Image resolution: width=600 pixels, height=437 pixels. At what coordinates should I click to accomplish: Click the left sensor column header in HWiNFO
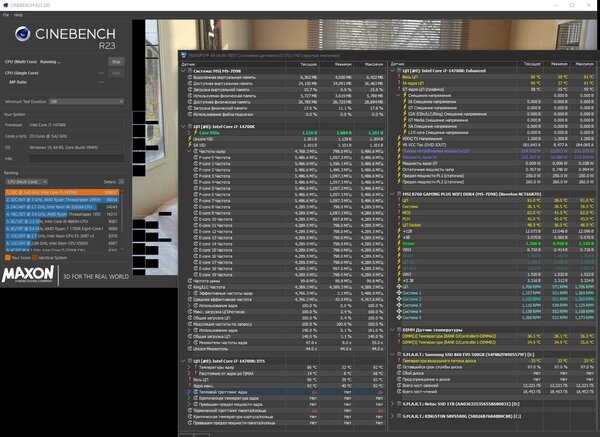pyautogui.click(x=233, y=64)
